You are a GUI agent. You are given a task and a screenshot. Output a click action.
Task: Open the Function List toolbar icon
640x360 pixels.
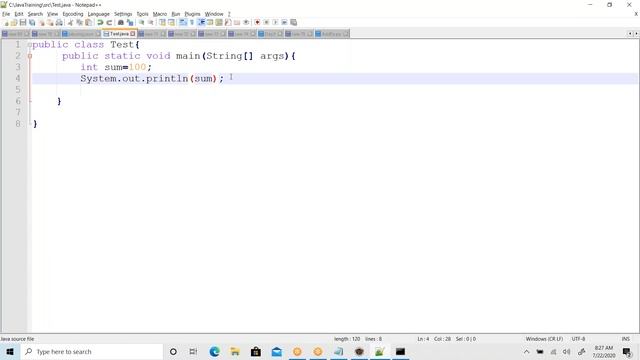[x=228, y=22]
